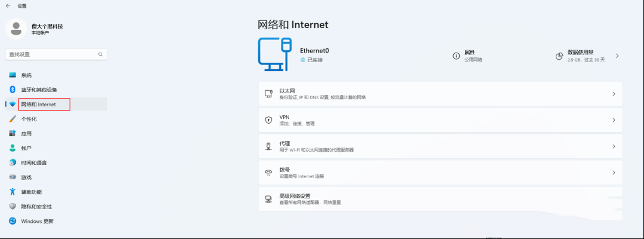The image size is (644, 239).
Task: Click the Wi-Fi icon for 网络和 Internet
Action: point(13,105)
